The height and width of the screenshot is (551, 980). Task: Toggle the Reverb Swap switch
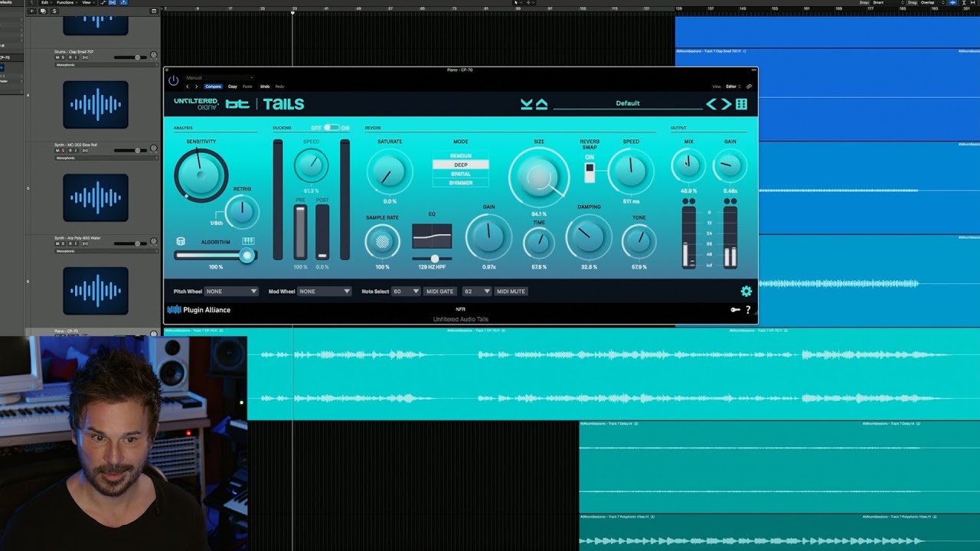click(590, 173)
